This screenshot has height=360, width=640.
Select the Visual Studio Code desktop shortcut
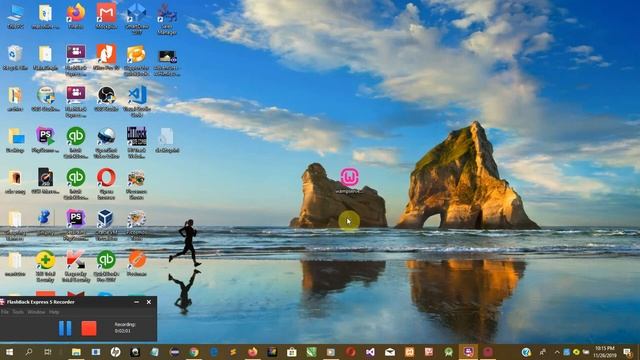point(137,101)
